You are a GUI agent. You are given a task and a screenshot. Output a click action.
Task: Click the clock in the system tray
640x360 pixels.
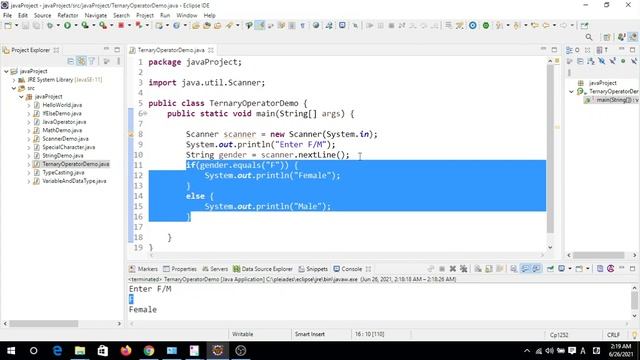tap(621, 350)
